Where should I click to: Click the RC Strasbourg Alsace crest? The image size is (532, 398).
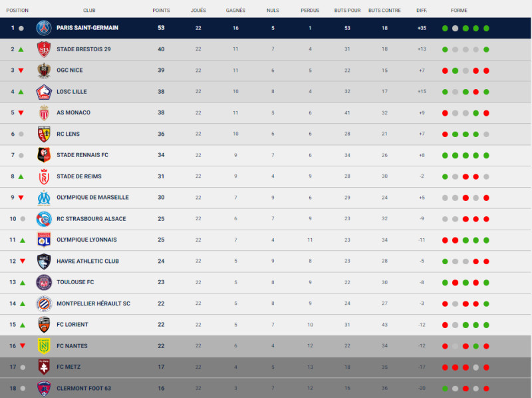[x=44, y=219]
